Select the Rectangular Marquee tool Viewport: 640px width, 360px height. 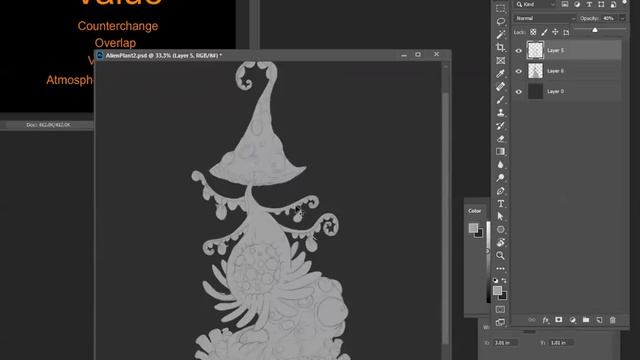click(500, 9)
